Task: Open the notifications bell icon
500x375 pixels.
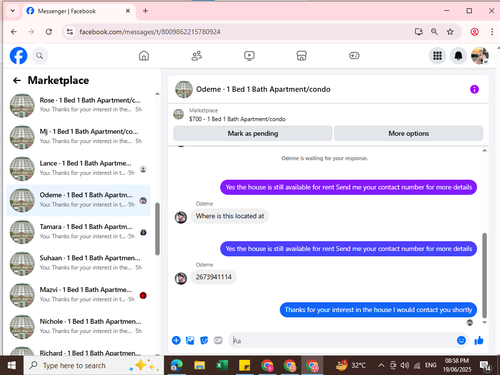Action: click(x=459, y=56)
